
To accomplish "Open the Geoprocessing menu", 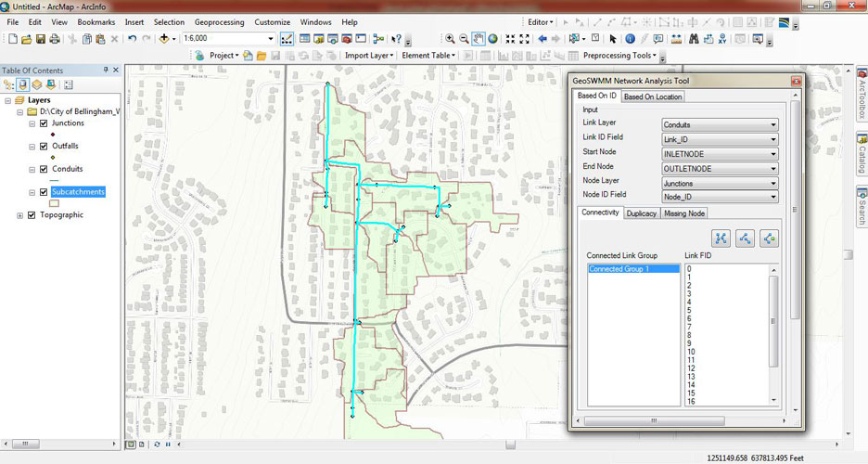I will [219, 22].
